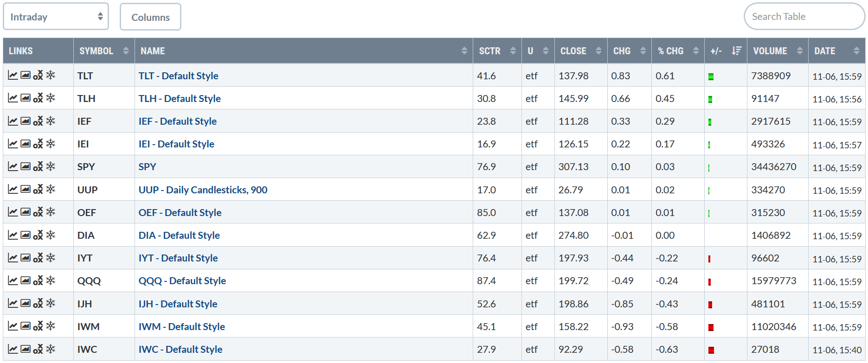Sort table by U column
The height and width of the screenshot is (363, 868).
pyautogui.click(x=538, y=51)
